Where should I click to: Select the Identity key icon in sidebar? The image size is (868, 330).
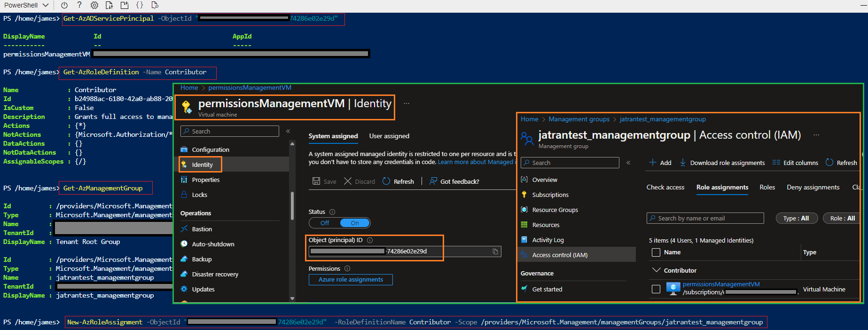pyautogui.click(x=184, y=165)
